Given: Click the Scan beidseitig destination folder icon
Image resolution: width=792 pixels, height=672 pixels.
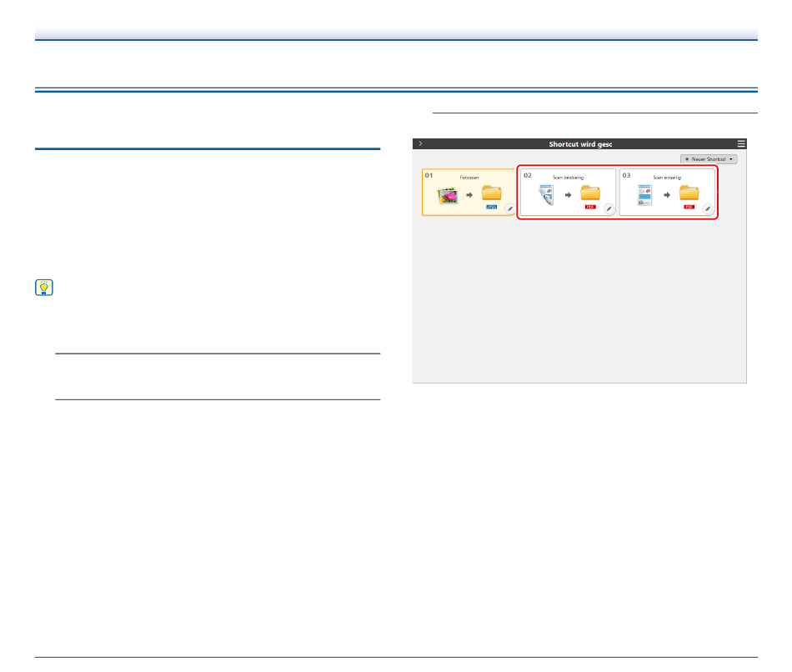Looking at the screenshot, I should 590,193.
